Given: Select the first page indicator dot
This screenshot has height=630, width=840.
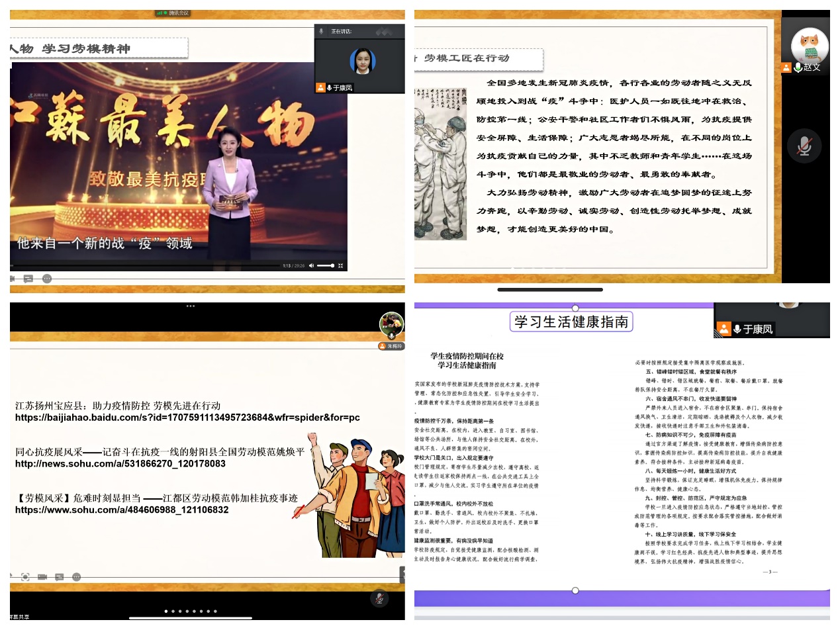Looking at the screenshot, I should point(165,611).
